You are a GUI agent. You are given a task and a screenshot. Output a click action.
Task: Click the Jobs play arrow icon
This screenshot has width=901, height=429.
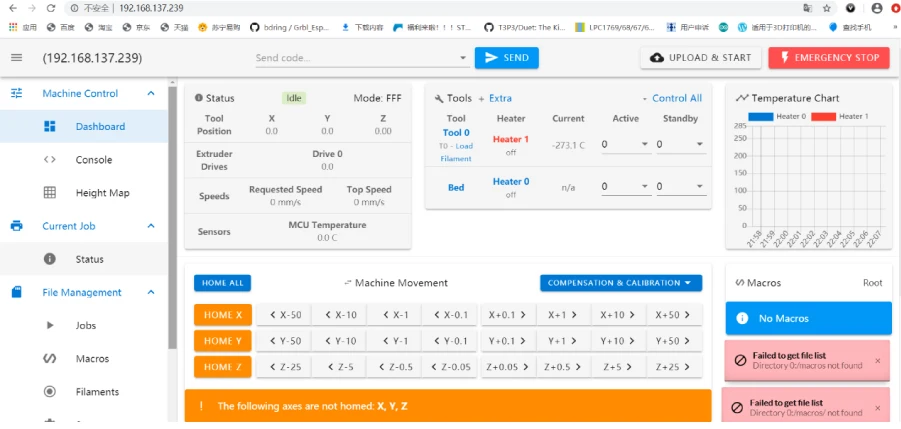(50, 326)
